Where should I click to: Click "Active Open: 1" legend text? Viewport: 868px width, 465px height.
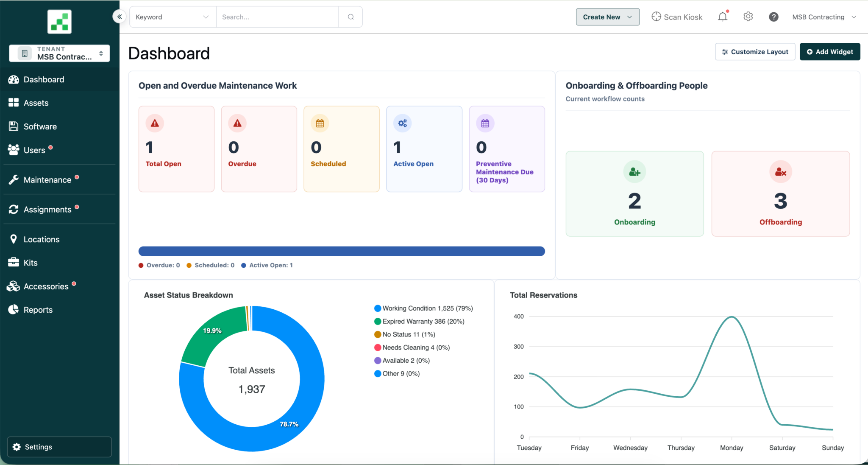click(x=271, y=265)
